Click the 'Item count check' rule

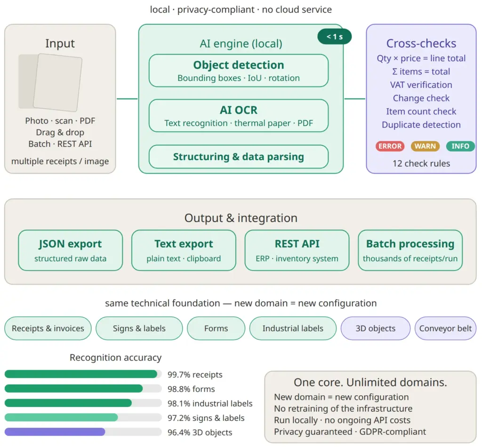tap(421, 112)
